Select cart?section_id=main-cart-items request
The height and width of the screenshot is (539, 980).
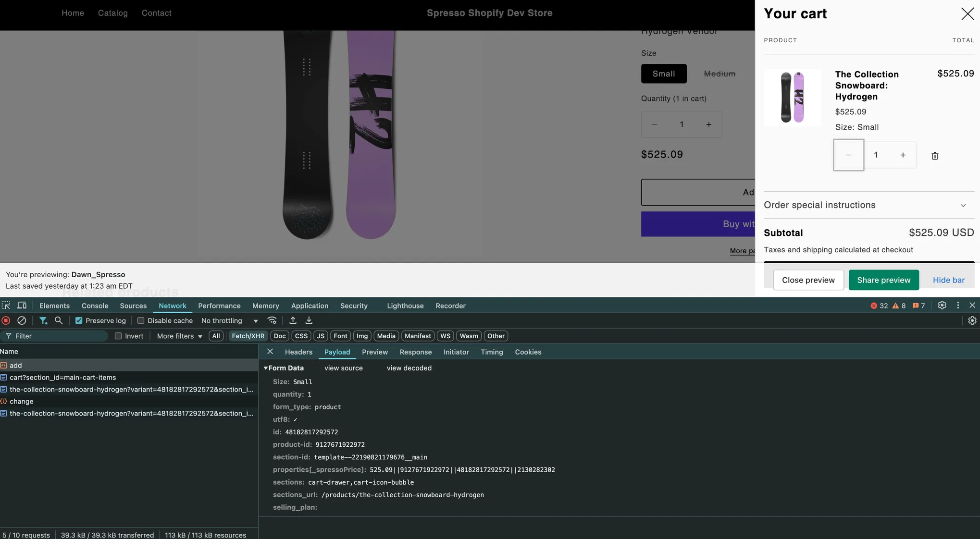pos(129,377)
